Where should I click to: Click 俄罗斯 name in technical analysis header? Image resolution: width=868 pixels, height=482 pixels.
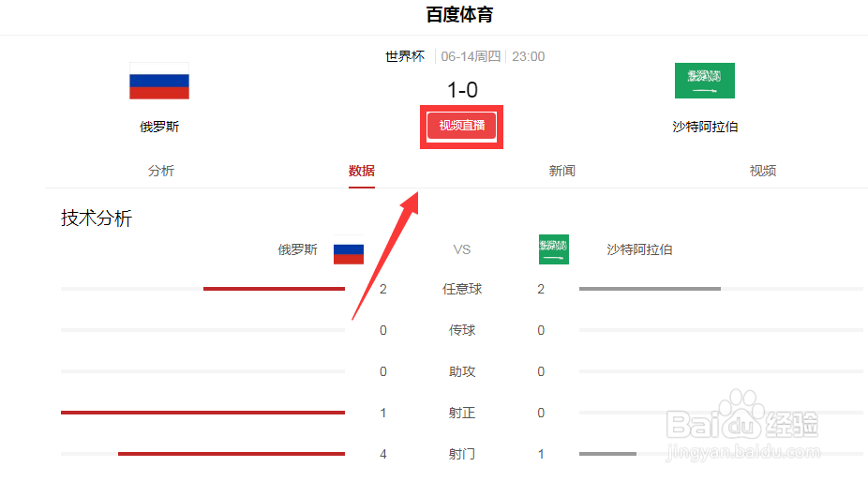(x=298, y=249)
